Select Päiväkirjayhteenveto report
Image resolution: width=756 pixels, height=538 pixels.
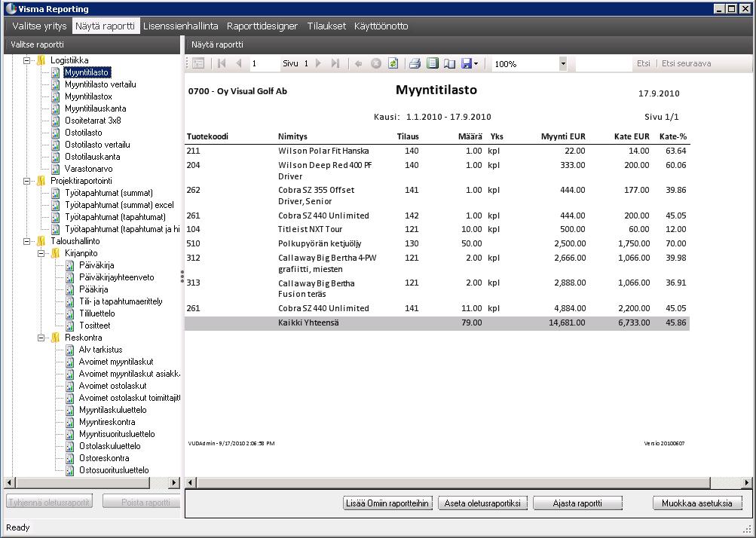(117, 277)
